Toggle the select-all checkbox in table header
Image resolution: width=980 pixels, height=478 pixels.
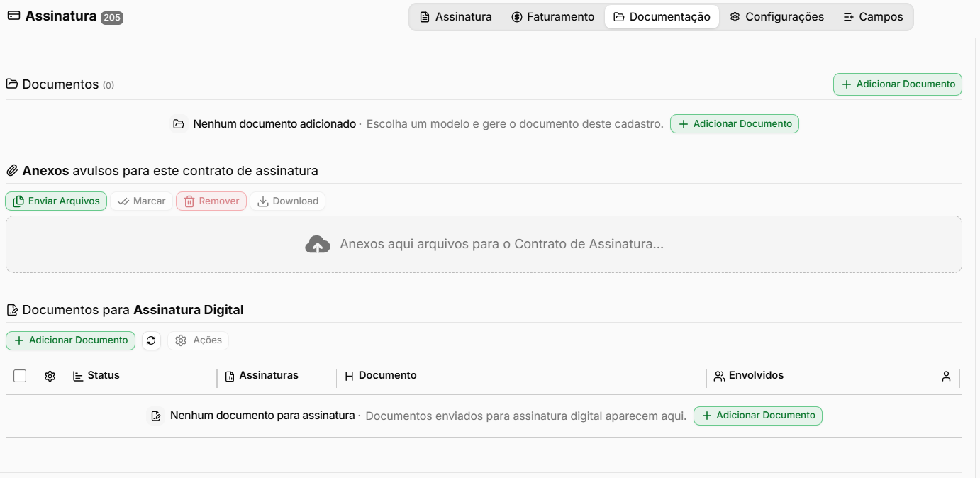click(x=20, y=376)
